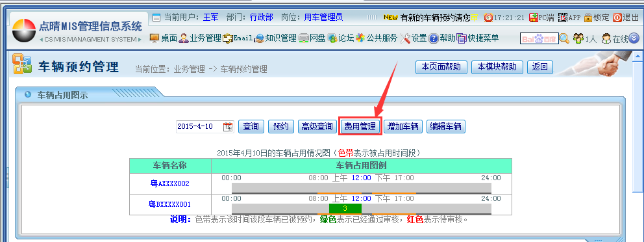Click the 退出 logout button
The height and width of the screenshot is (242, 644).
pos(626,18)
